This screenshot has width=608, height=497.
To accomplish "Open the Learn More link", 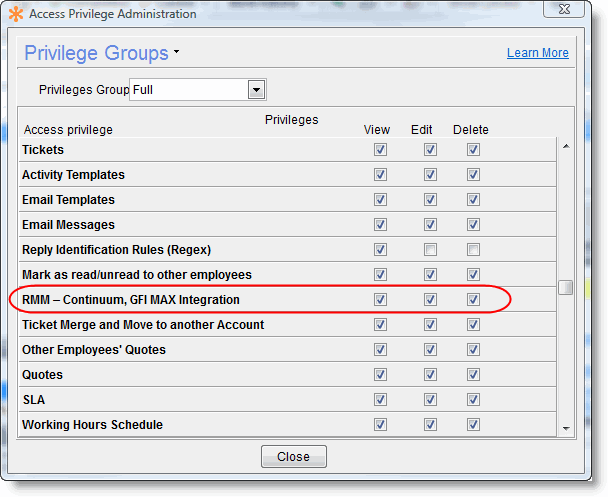I will tap(537, 53).
